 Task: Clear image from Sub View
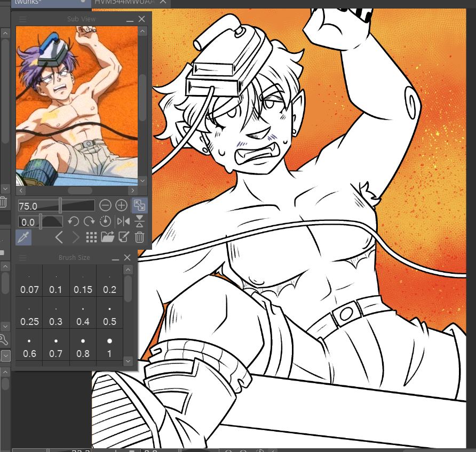[139, 237]
